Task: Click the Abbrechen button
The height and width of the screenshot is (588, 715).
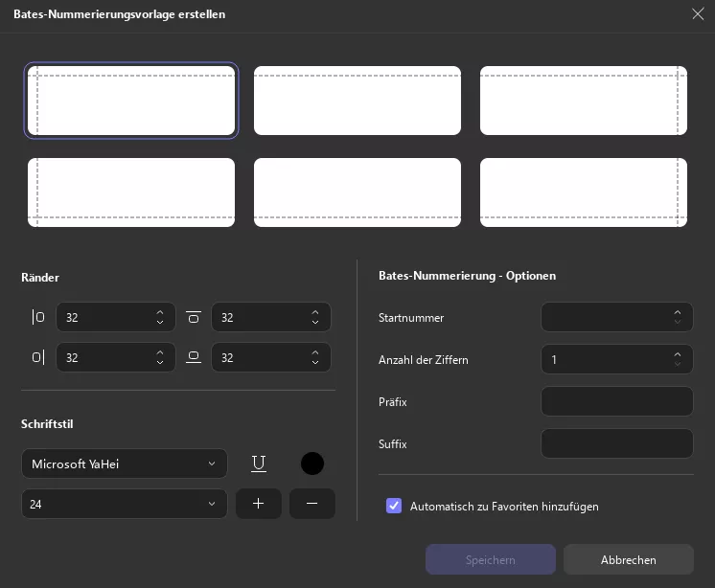Action: (628, 559)
